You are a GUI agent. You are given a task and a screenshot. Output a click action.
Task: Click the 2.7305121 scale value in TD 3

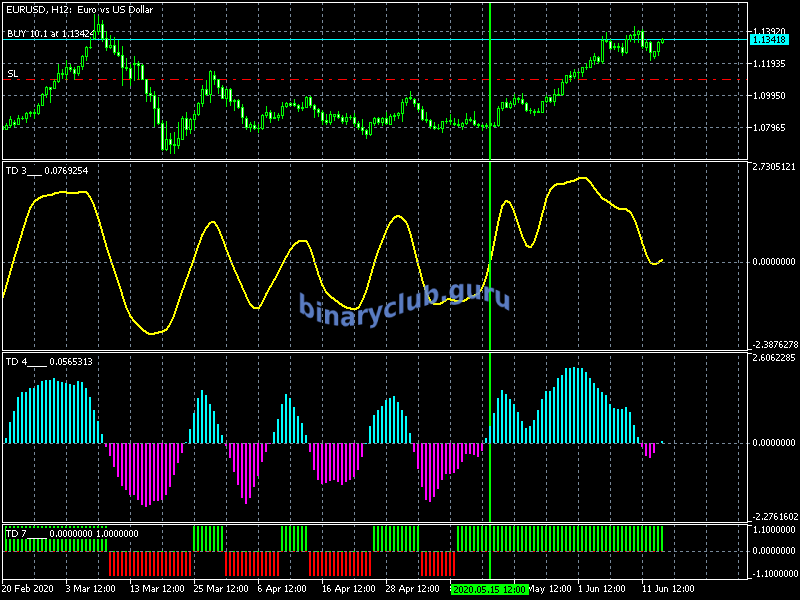(x=773, y=168)
